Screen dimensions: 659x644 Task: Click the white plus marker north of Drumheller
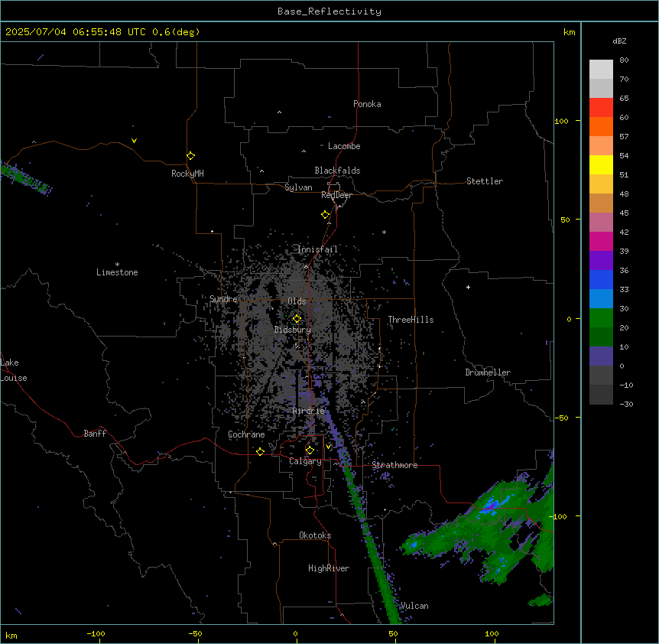[x=468, y=287]
